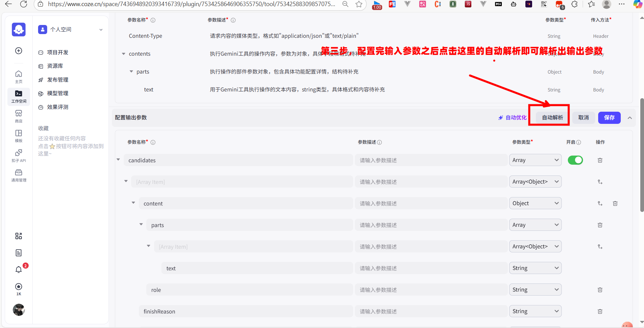Add child parameter to content row
Viewport: 644px width, 328px height.
pyautogui.click(x=600, y=203)
